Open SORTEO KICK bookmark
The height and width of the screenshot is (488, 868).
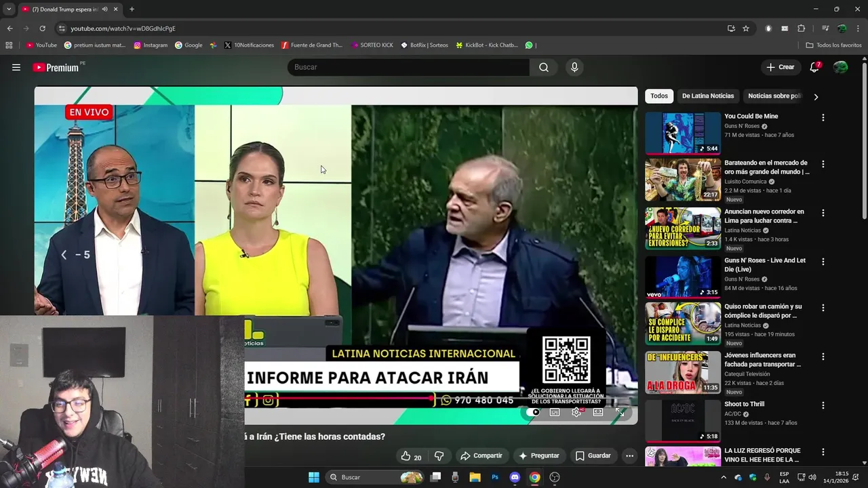372,45
